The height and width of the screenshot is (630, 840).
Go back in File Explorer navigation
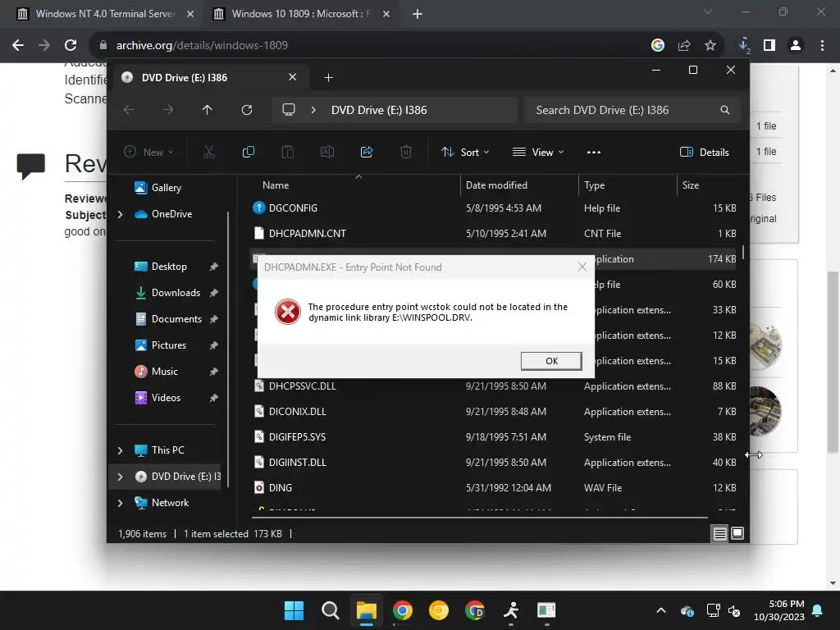(x=129, y=110)
